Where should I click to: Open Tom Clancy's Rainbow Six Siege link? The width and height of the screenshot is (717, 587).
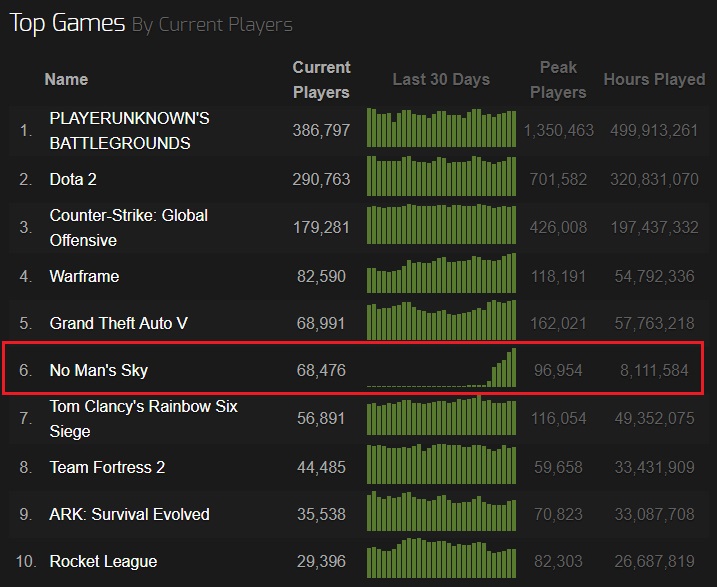pos(144,419)
